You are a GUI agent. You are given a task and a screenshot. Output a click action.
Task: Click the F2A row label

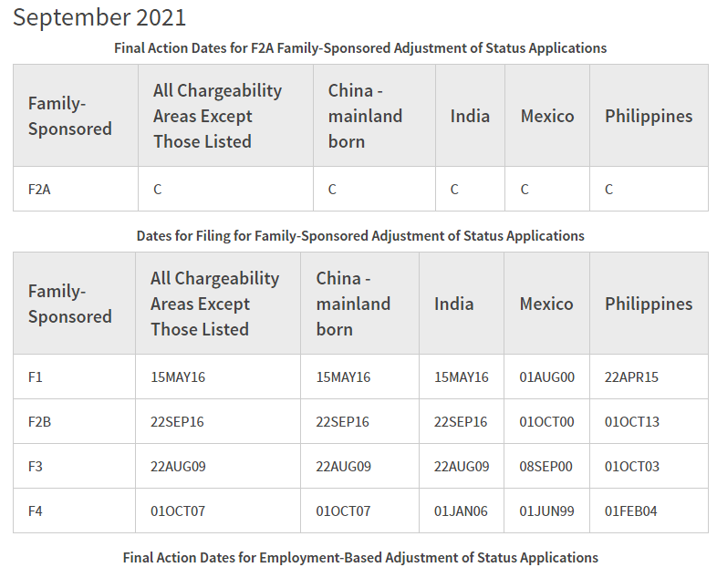click(39, 190)
